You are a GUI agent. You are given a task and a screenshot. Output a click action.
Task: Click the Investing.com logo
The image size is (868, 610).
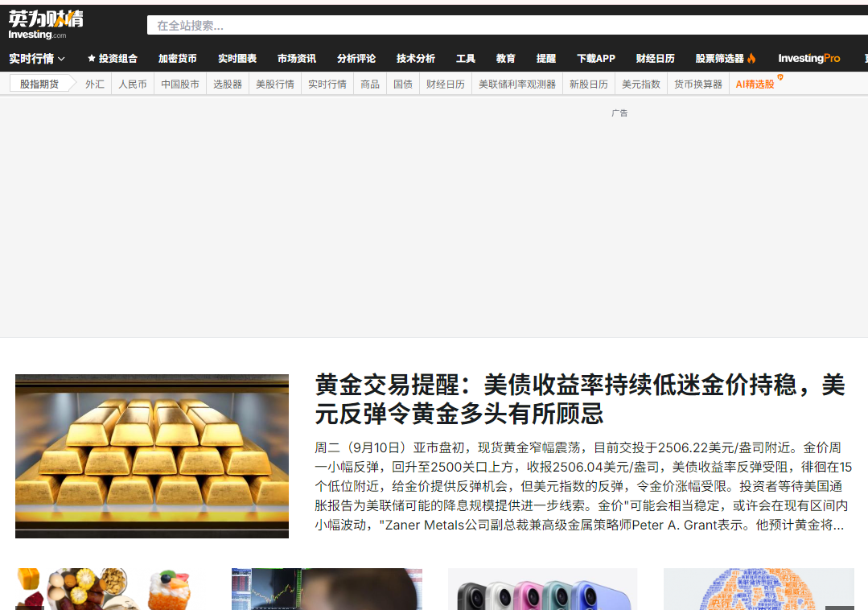point(45,25)
